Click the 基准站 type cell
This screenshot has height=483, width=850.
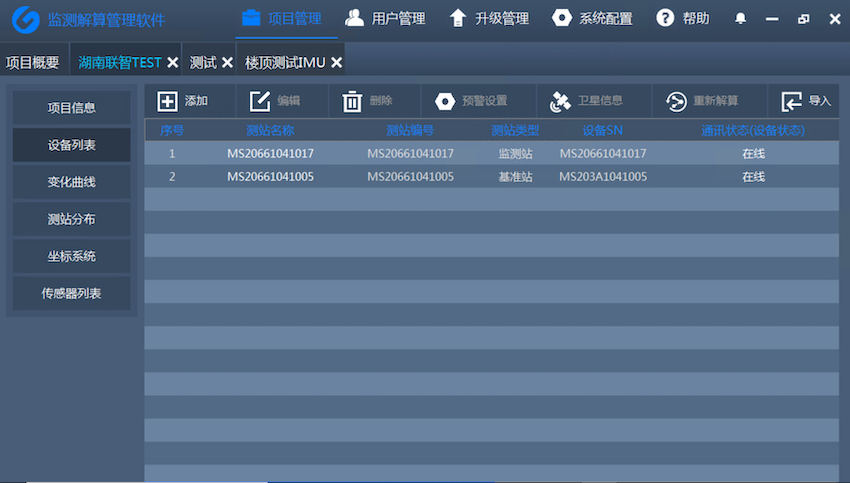pyautogui.click(x=516, y=177)
